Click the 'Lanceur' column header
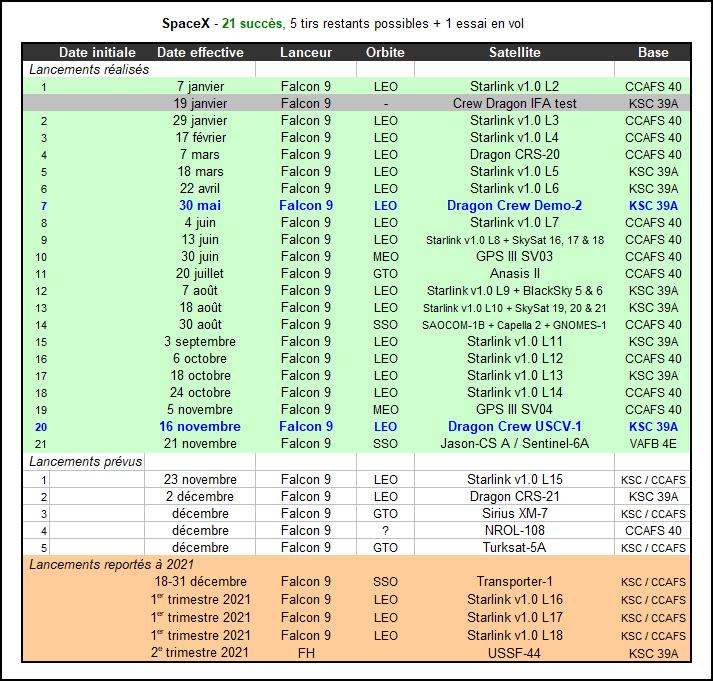 [x=306, y=52]
